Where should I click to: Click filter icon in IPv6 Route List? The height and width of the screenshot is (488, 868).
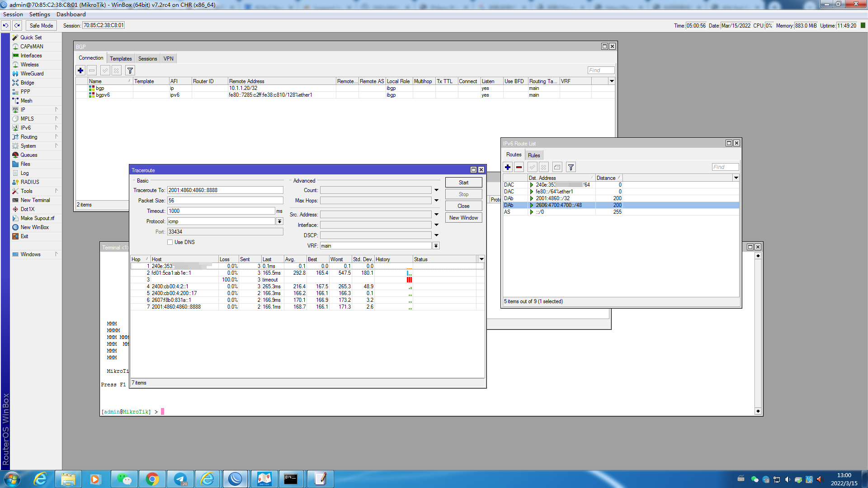tap(571, 167)
